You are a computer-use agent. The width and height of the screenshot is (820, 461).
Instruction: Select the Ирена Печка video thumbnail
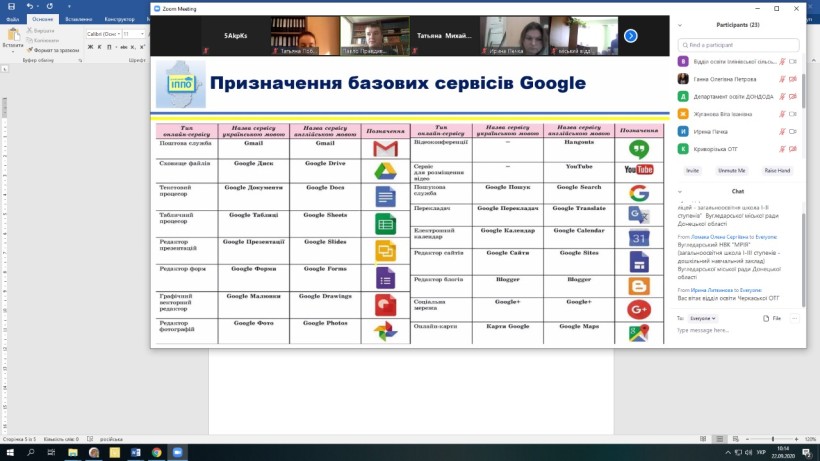coord(514,36)
